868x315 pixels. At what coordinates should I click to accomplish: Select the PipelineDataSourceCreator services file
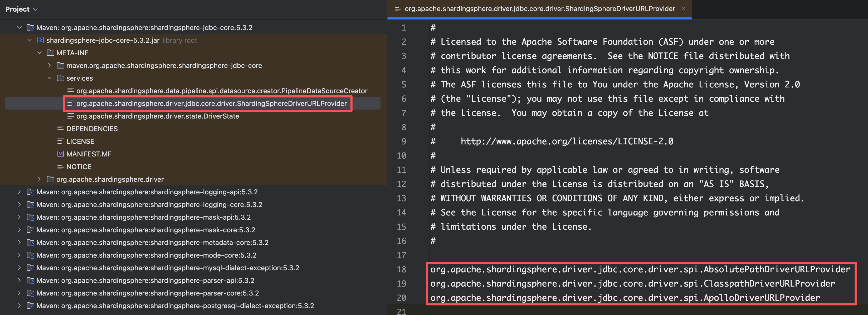221,91
